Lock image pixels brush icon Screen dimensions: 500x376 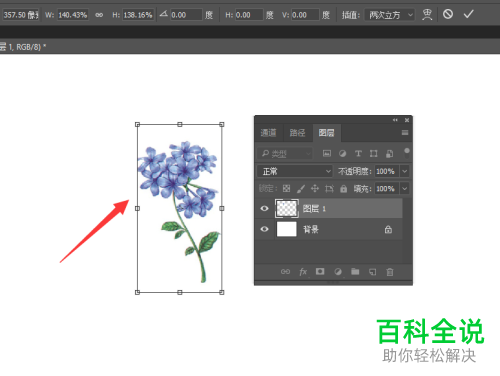301,189
